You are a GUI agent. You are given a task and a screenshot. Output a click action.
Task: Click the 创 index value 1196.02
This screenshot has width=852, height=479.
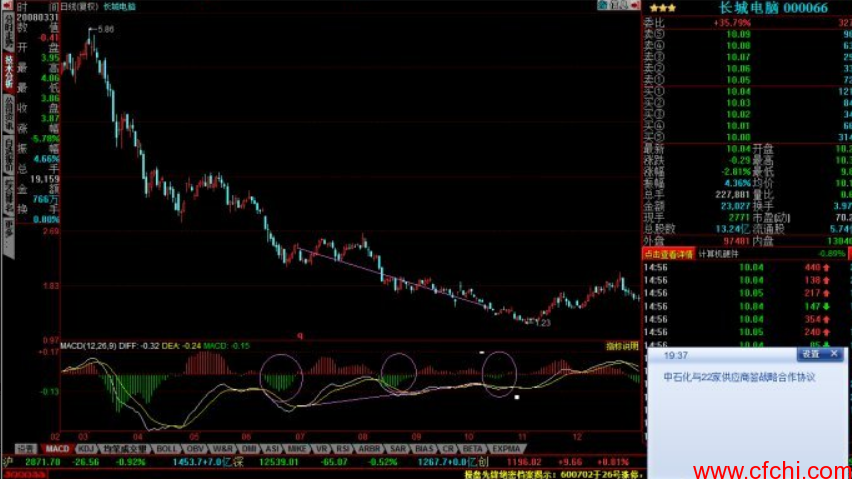pos(524,462)
